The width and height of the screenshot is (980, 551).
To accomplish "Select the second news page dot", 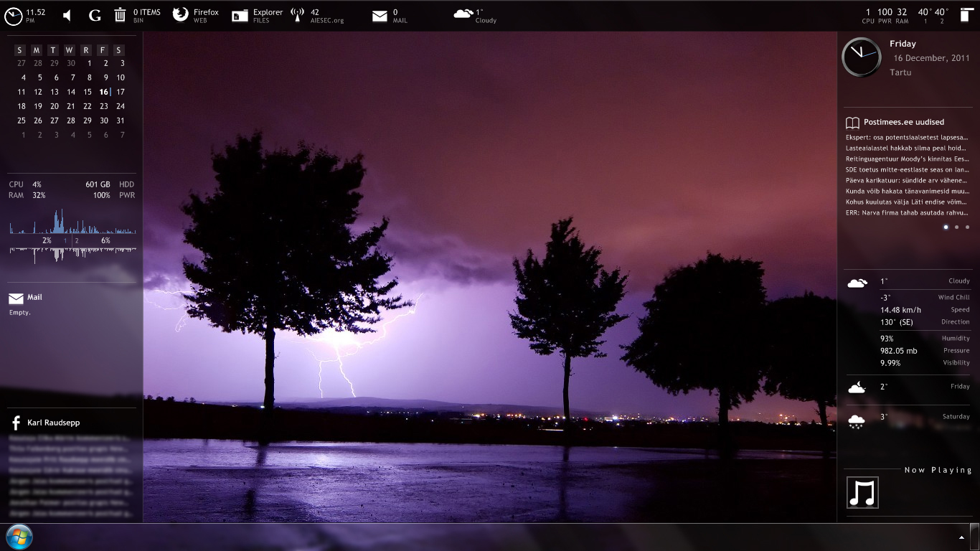I will (956, 227).
